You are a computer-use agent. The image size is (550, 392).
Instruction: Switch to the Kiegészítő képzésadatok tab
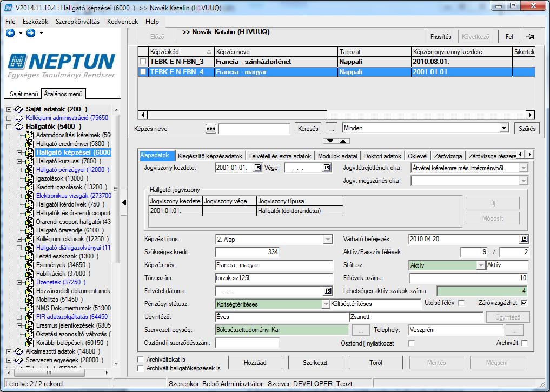click(x=210, y=156)
